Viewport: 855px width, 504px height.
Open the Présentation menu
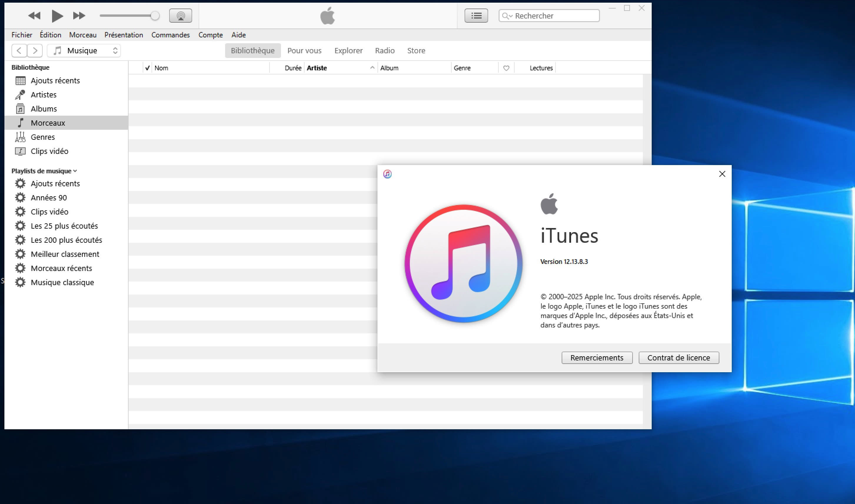click(x=124, y=35)
